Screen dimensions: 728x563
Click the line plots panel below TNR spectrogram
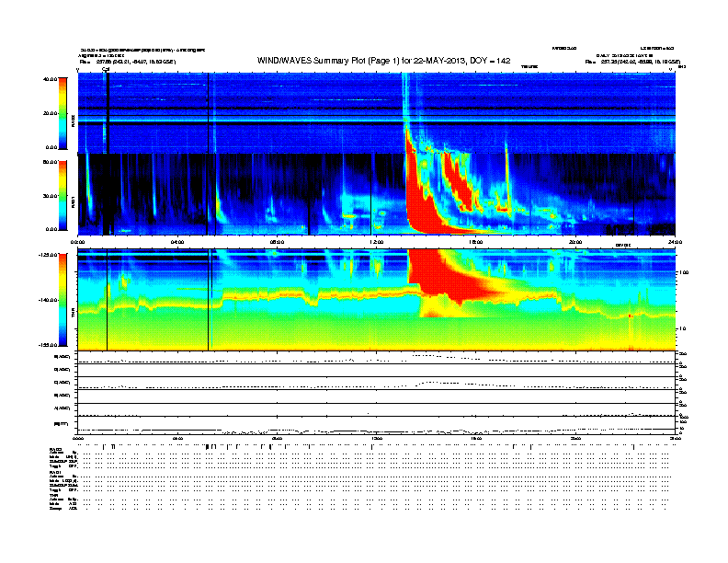tap(377, 391)
